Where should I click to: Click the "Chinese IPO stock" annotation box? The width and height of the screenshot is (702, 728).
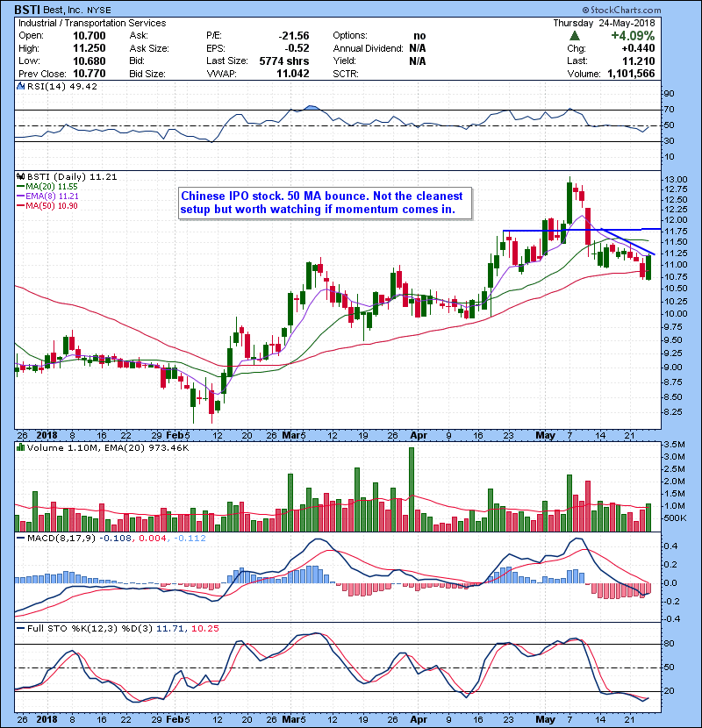pos(325,203)
